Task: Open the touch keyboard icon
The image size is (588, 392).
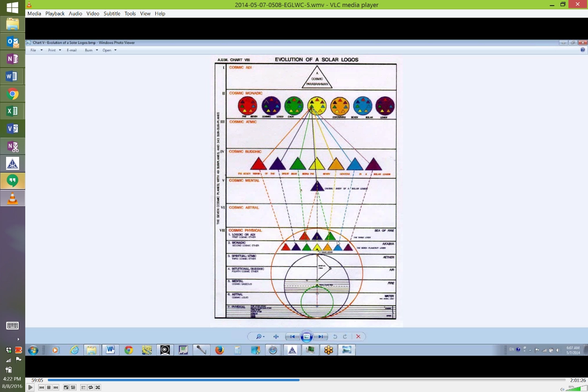Action: (x=13, y=325)
